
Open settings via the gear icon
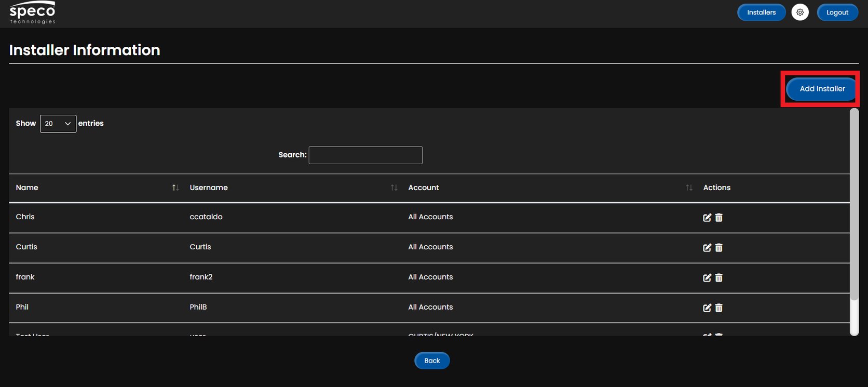click(800, 12)
